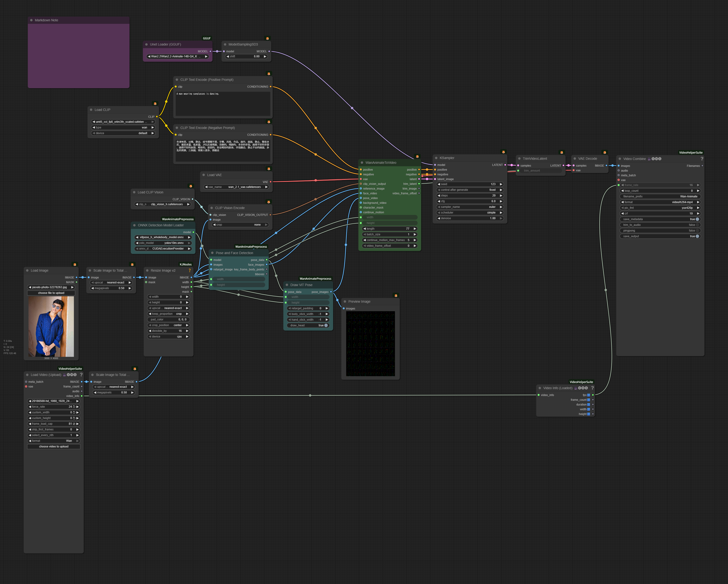Click the reset icon on force_rate

(x=74, y=407)
